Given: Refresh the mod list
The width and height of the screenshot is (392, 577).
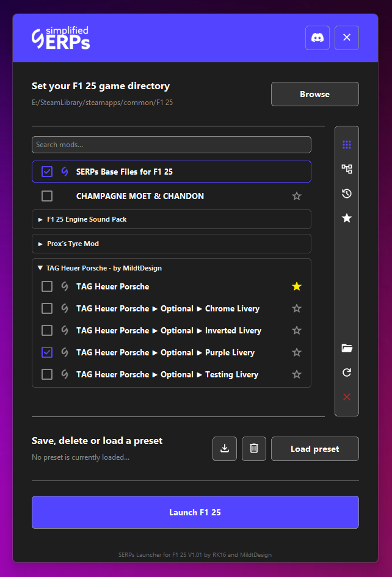Looking at the screenshot, I should tap(347, 372).
